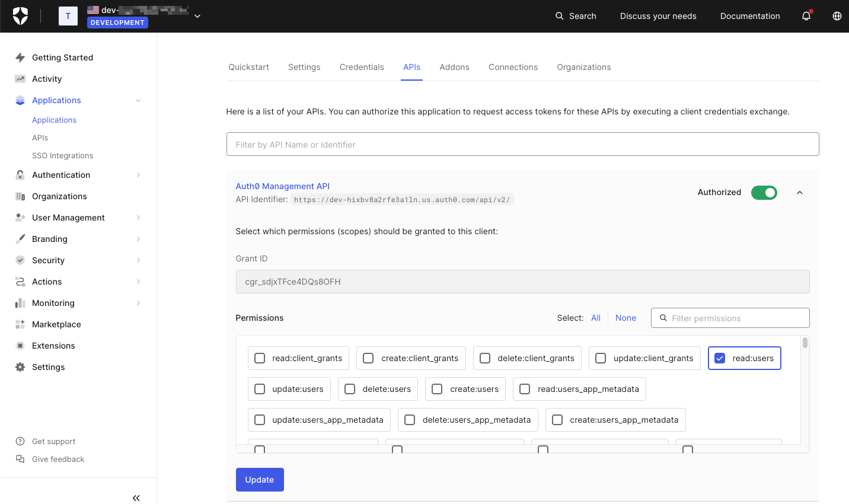Click the User Management people icon
Viewport: 849px width, 504px height.
click(20, 218)
